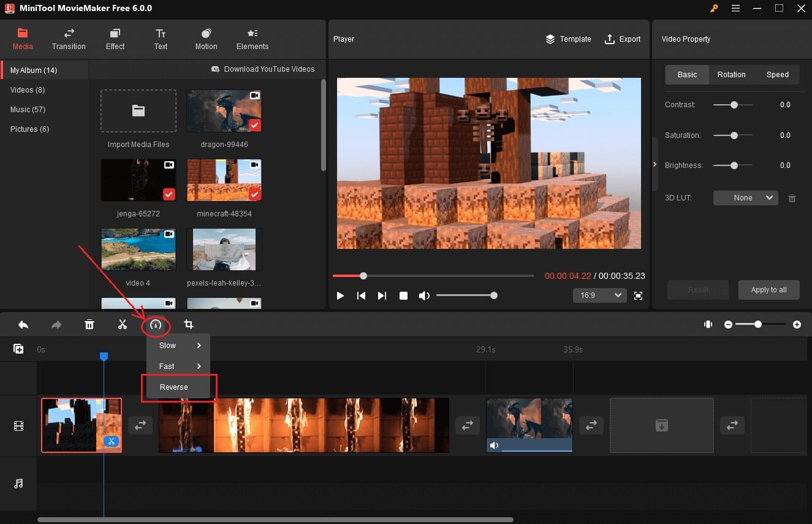Select video 4 media thumbnail

coord(138,249)
